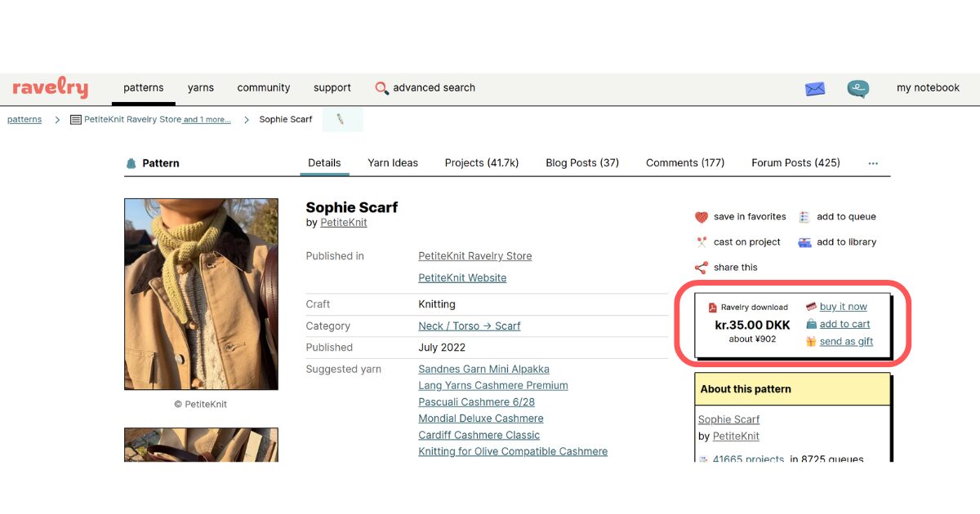Switch to the Yarn Ideas tab
The width and height of the screenshot is (980, 514).
click(x=392, y=163)
